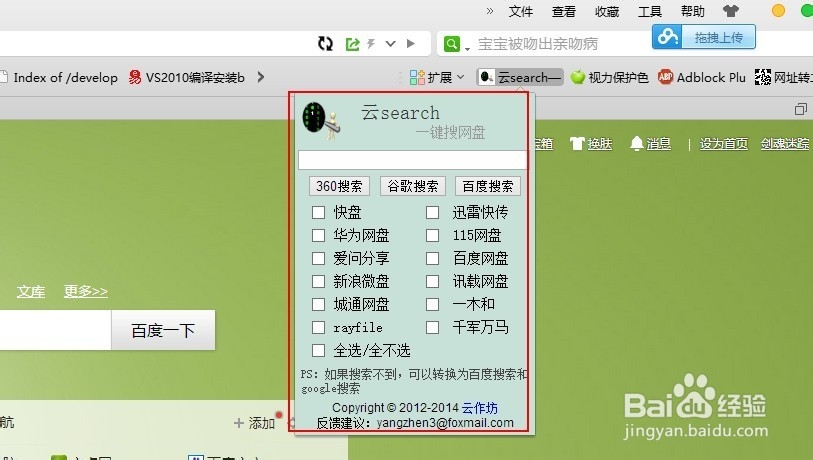
Task: Open the 工具 menu
Action: click(650, 11)
